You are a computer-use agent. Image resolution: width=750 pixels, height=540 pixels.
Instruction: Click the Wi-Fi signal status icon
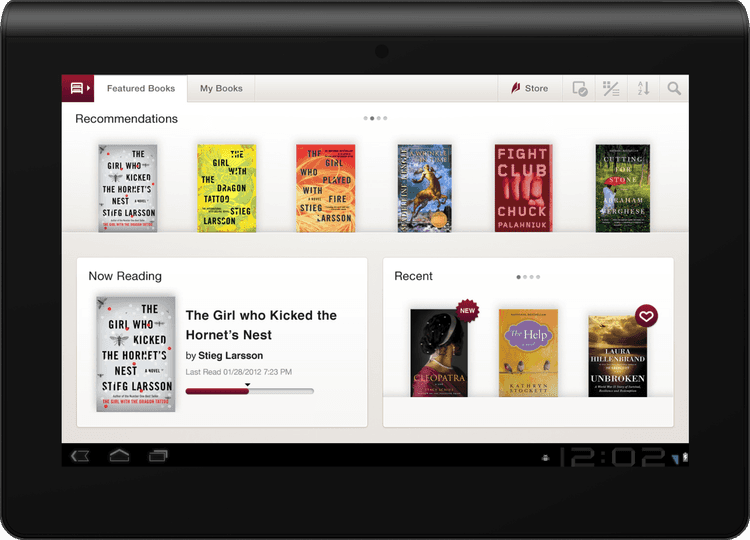(675, 459)
